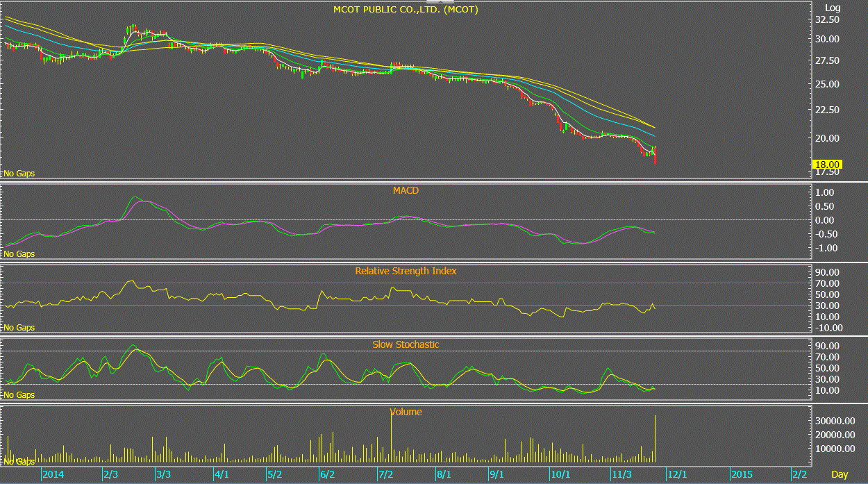The image size is (868, 484).
Task: Select the 3/3 date axis label
Action: tap(163, 474)
